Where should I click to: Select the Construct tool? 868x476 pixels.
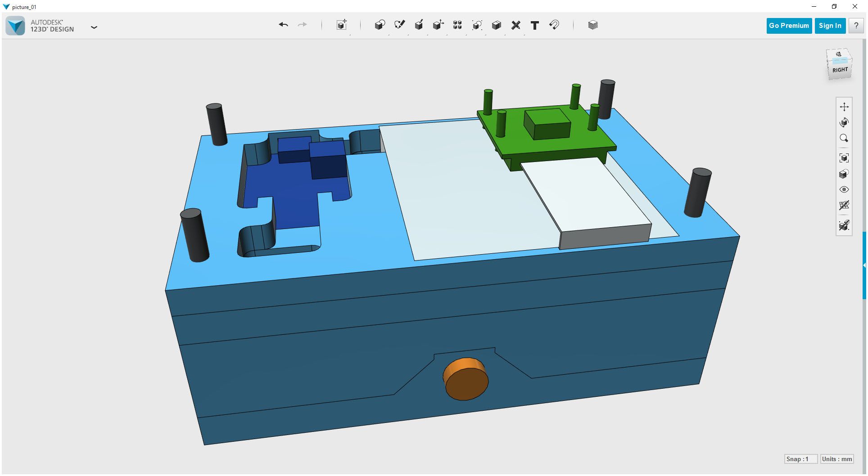click(x=419, y=25)
